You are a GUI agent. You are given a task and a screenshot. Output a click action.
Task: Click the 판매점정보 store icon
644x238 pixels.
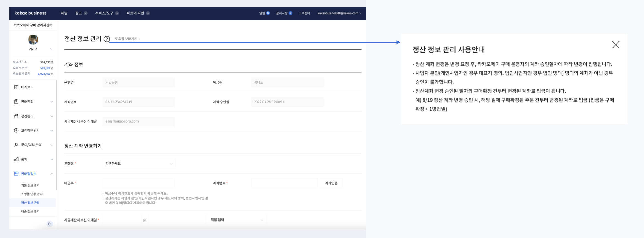[16, 174]
